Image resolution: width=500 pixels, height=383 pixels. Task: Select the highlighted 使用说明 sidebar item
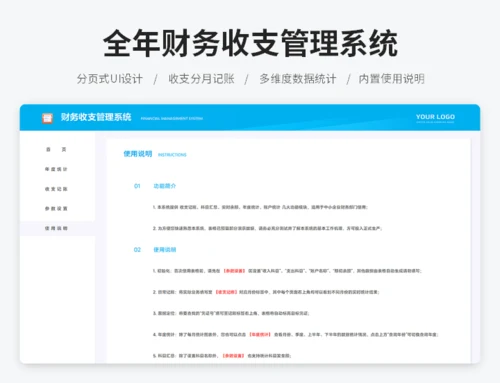click(x=57, y=228)
